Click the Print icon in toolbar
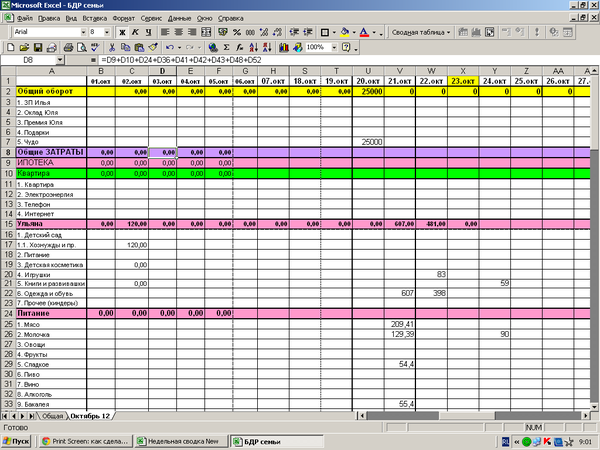The width and height of the screenshot is (600, 450). point(66,47)
